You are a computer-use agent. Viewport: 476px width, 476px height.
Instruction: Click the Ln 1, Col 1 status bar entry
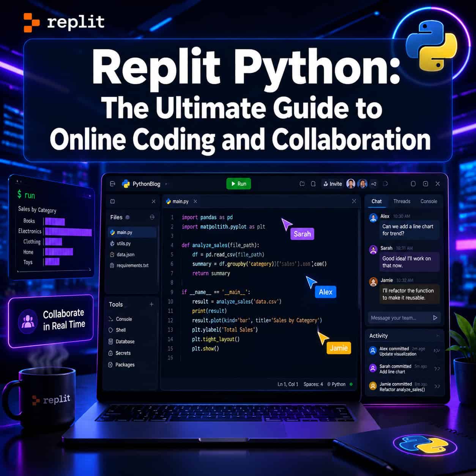coord(288,384)
